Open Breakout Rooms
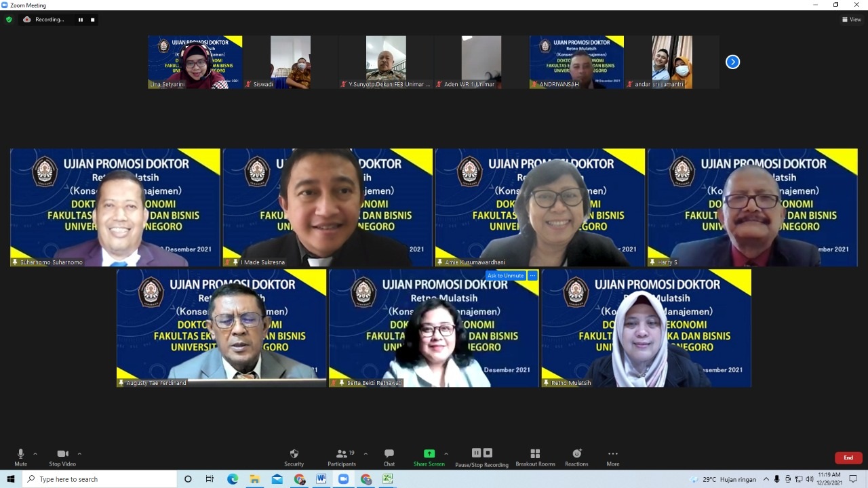The width and height of the screenshot is (868, 488). point(535,457)
